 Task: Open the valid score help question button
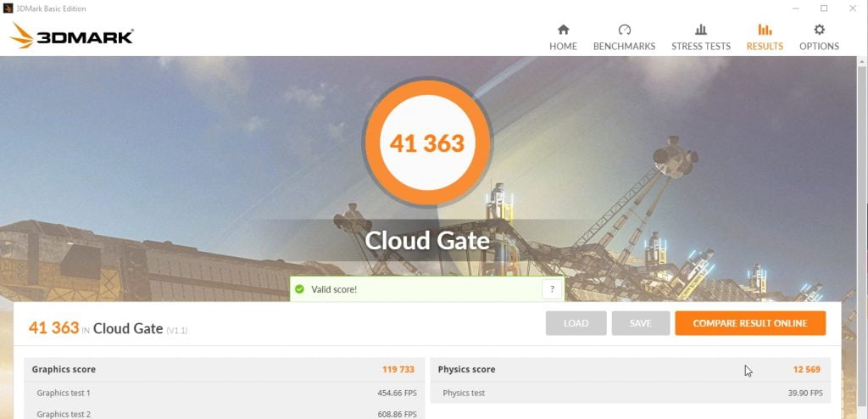tap(551, 288)
